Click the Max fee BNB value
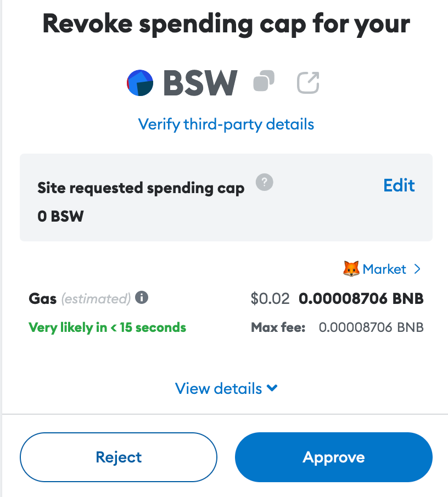This screenshot has height=497, width=448. (x=371, y=328)
